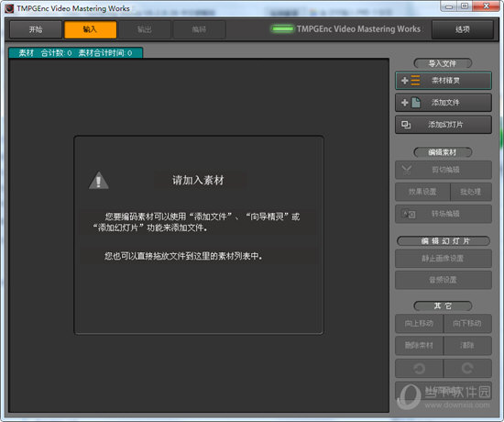Click the slideshow icon on 添加幻灯片
Viewport: 504px width, 422px height.
click(x=406, y=125)
